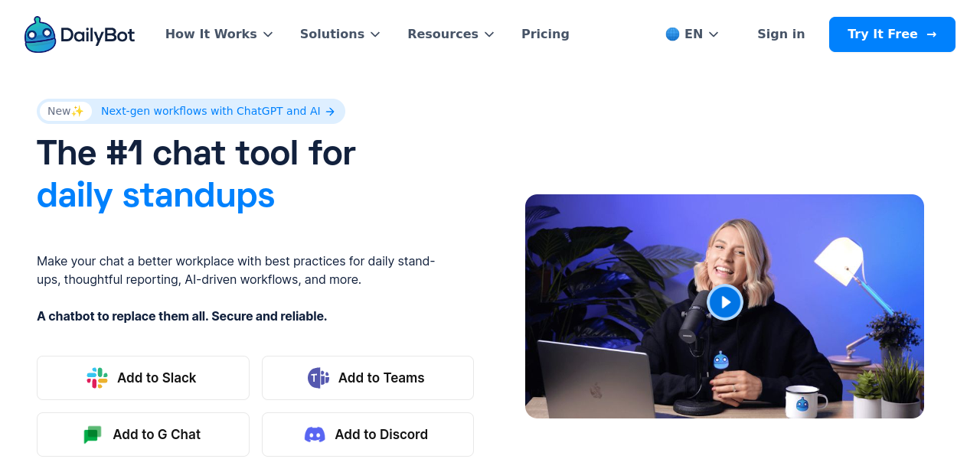Screen dimensions: 980x459
Task: Click the Google Chat logo icon
Action: (93, 435)
